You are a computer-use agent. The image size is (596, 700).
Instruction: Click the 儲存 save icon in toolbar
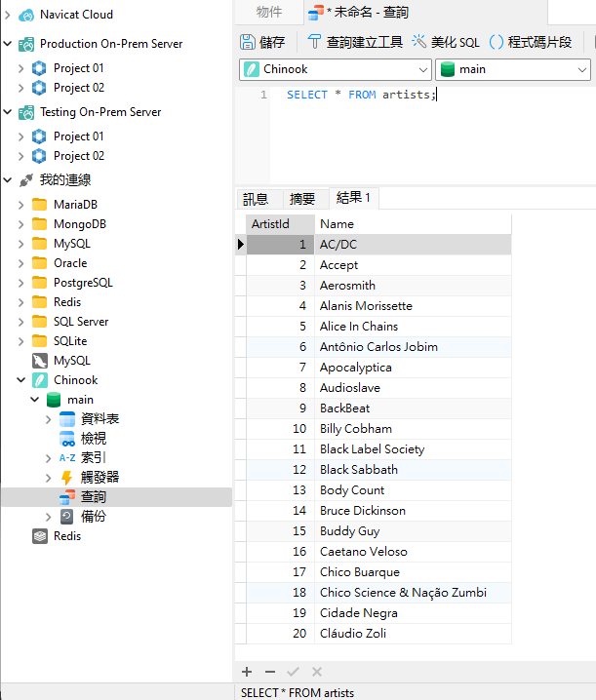(x=248, y=42)
